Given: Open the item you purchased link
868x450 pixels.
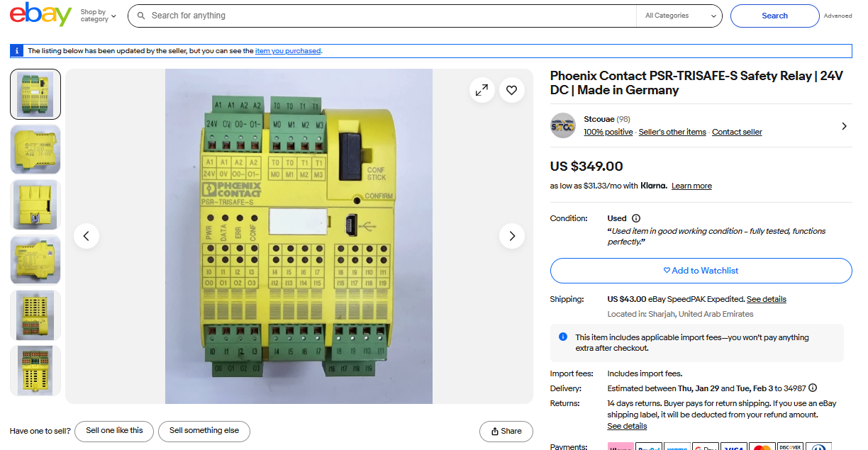Looking at the screenshot, I should tap(288, 51).
